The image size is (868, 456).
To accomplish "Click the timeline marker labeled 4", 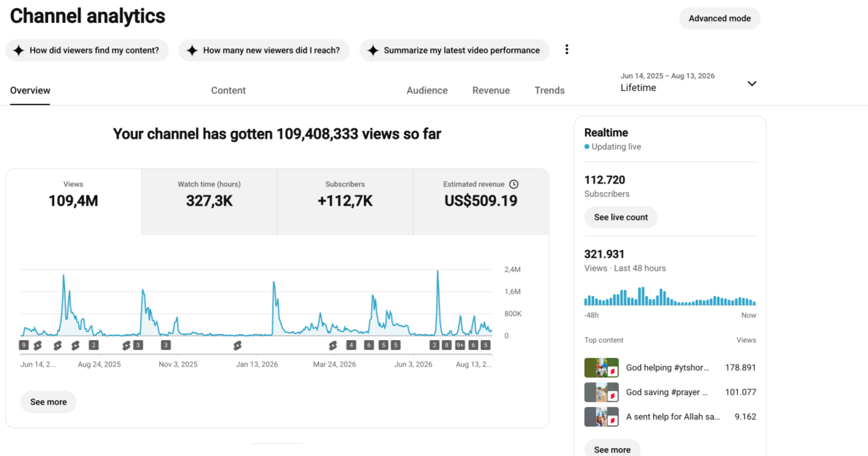I will (351, 346).
